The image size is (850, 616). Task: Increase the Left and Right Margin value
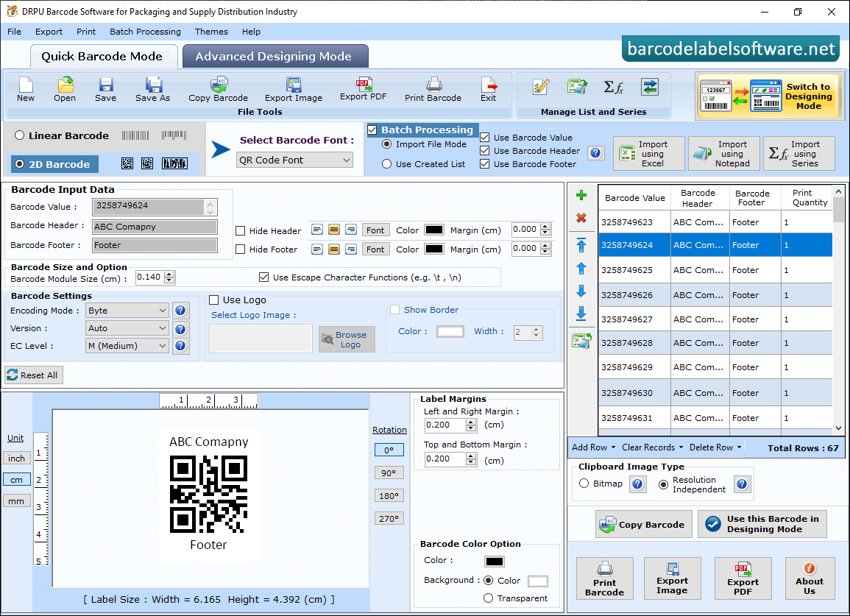coord(471,422)
